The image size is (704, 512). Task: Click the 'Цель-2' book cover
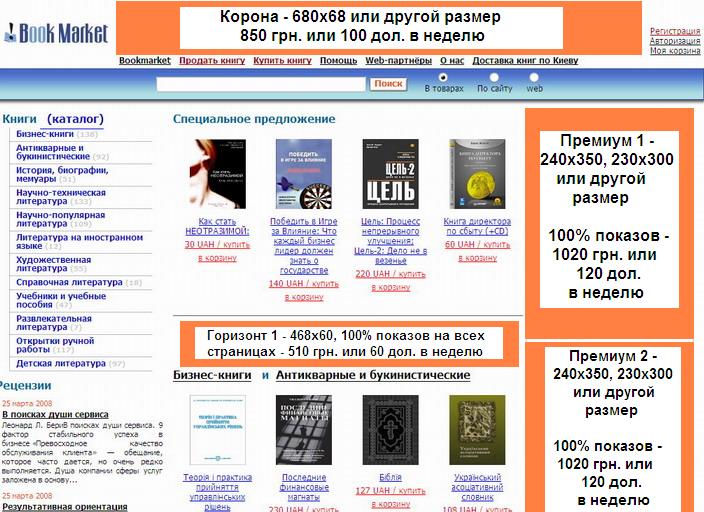click(391, 174)
